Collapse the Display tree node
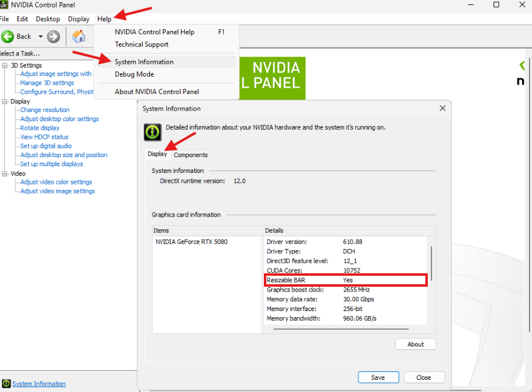Screen dimensions: 532x392 point(5,101)
